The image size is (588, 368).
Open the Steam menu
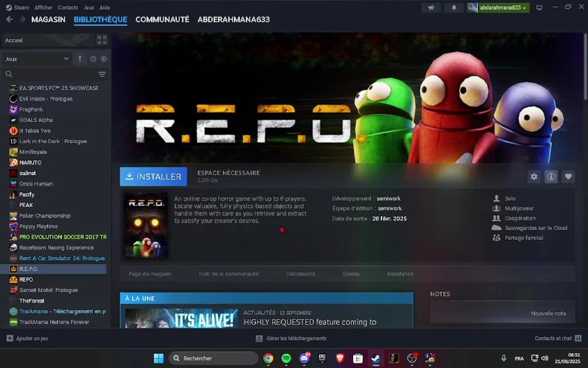(18, 8)
